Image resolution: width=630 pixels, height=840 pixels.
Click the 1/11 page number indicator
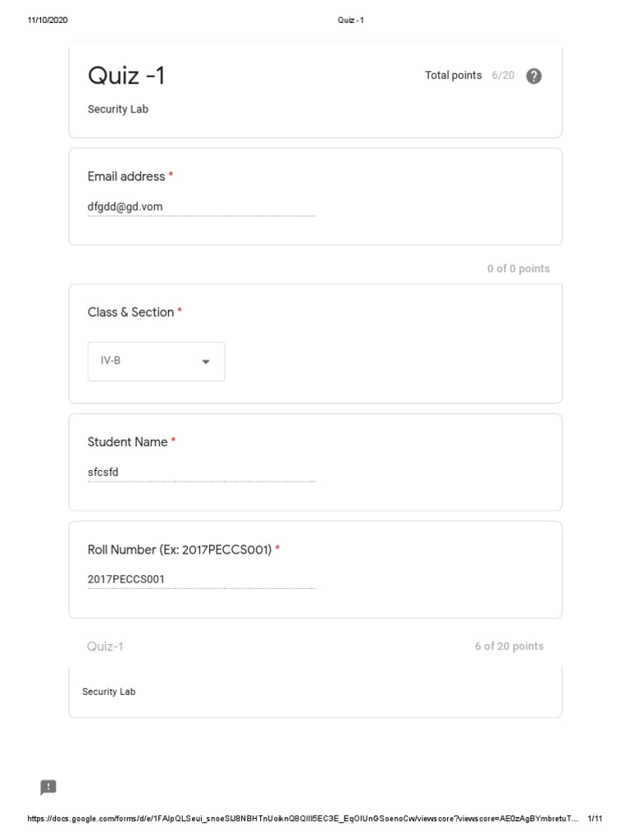(x=595, y=819)
